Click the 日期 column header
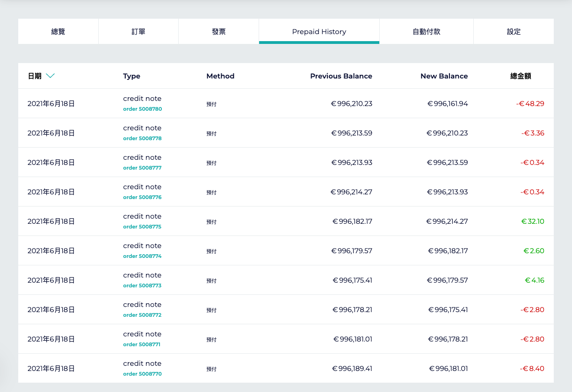572x392 pixels. [35, 76]
